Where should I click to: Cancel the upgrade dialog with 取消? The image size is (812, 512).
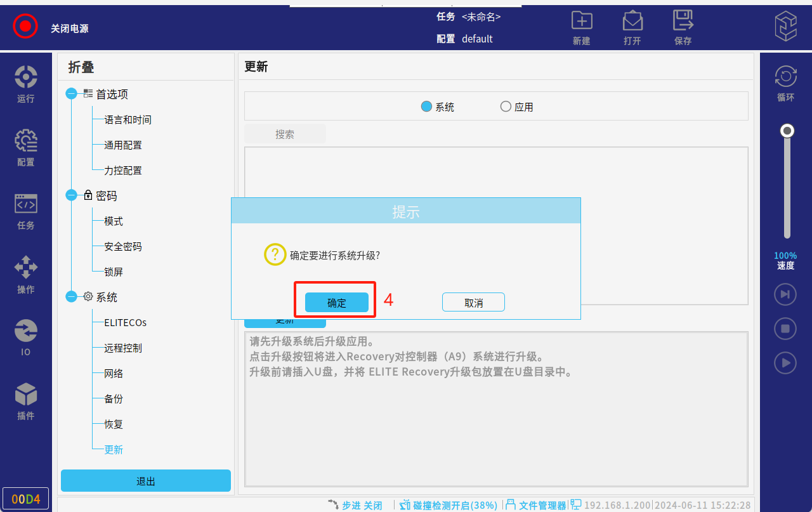coord(473,303)
